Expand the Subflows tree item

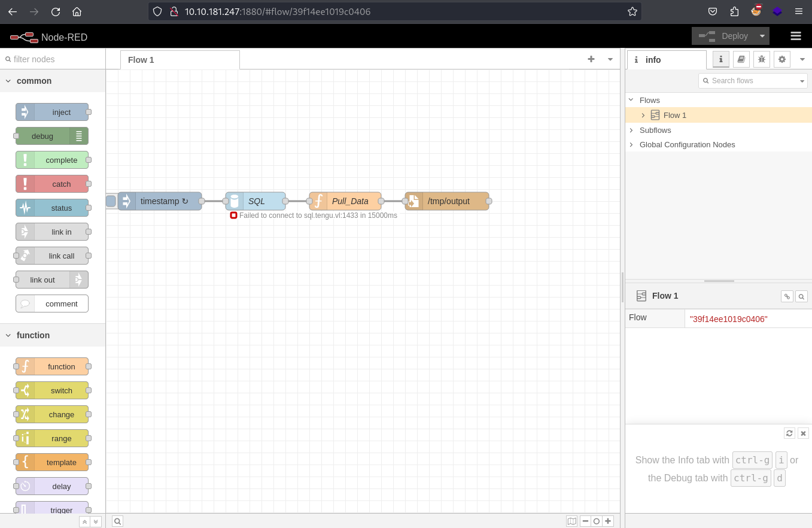tap(631, 130)
